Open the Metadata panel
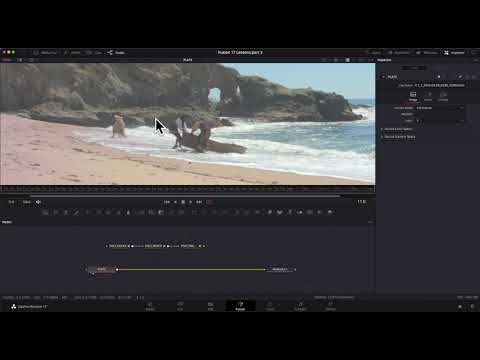Image resolution: width=480 pixels, height=360 pixels. point(427,53)
